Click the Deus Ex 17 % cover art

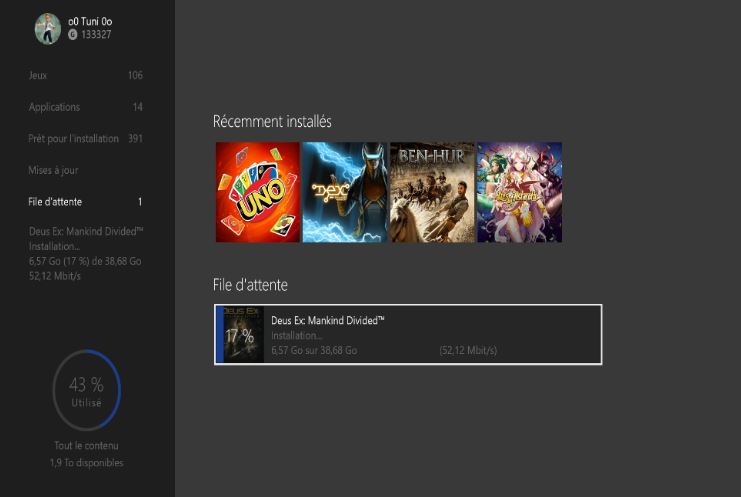pos(240,334)
